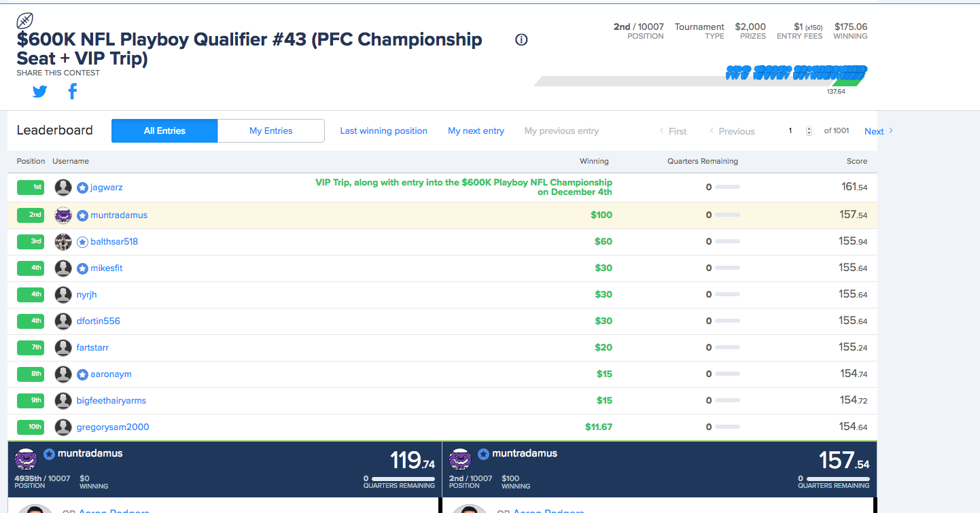Click gregorysam2000 avatar
This screenshot has width=980, height=513.
[63, 427]
